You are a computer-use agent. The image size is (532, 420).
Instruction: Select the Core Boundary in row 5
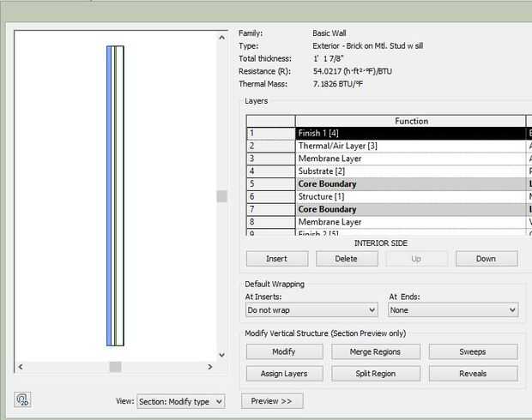click(x=410, y=184)
